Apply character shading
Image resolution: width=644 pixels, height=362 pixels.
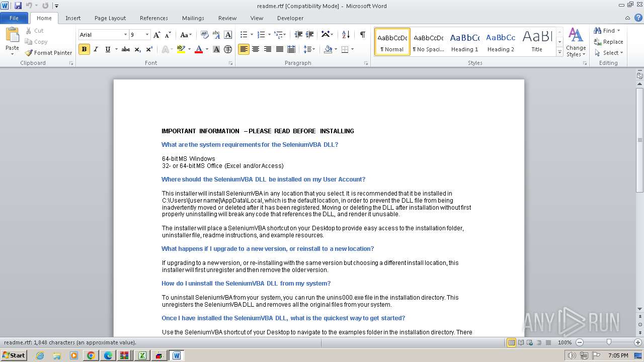point(216,49)
